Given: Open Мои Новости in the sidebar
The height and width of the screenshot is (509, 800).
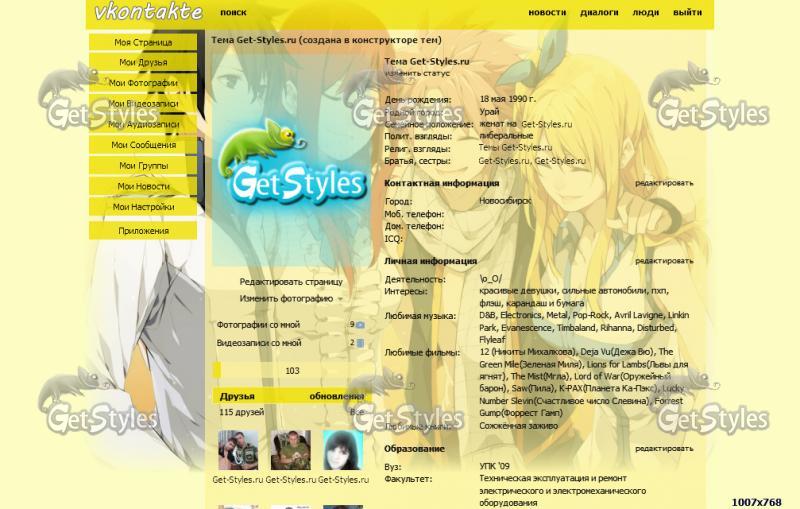Looking at the screenshot, I should (143, 186).
